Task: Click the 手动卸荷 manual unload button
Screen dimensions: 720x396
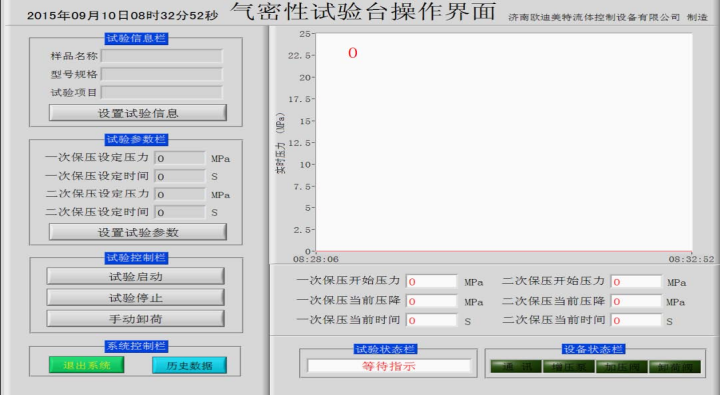Action: click(x=135, y=319)
